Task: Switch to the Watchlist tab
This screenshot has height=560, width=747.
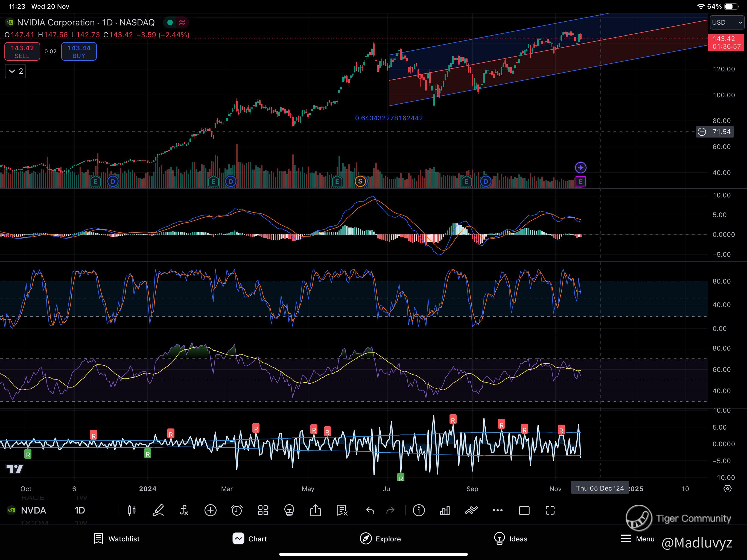Action: pyautogui.click(x=116, y=539)
